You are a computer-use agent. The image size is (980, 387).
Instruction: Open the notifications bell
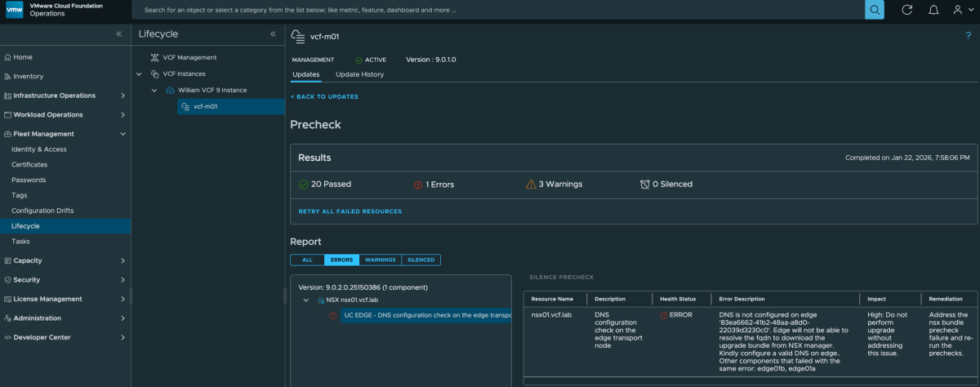point(933,10)
